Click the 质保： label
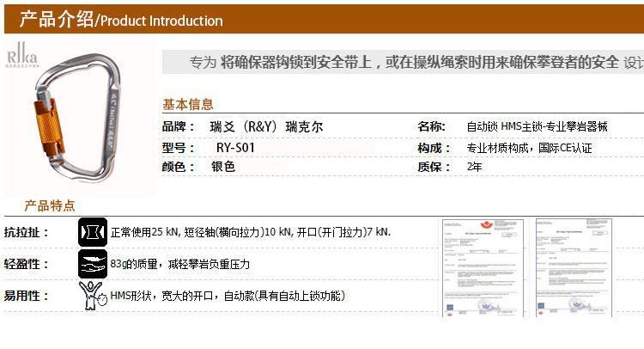The width and height of the screenshot is (644, 349). coord(434,167)
